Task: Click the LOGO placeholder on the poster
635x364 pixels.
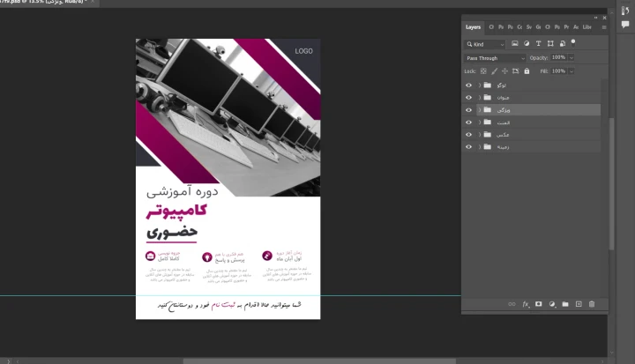Action: click(x=303, y=51)
